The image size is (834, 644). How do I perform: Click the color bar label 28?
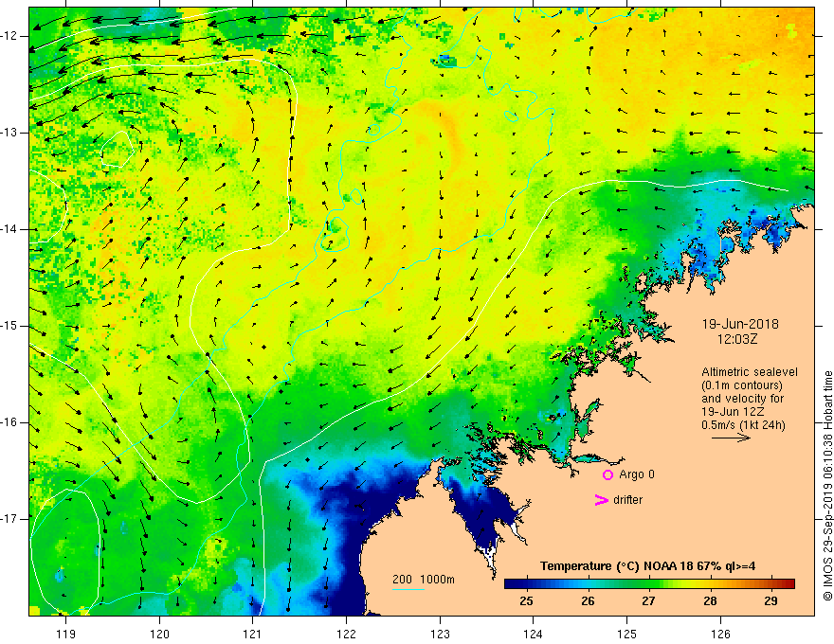(x=710, y=601)
